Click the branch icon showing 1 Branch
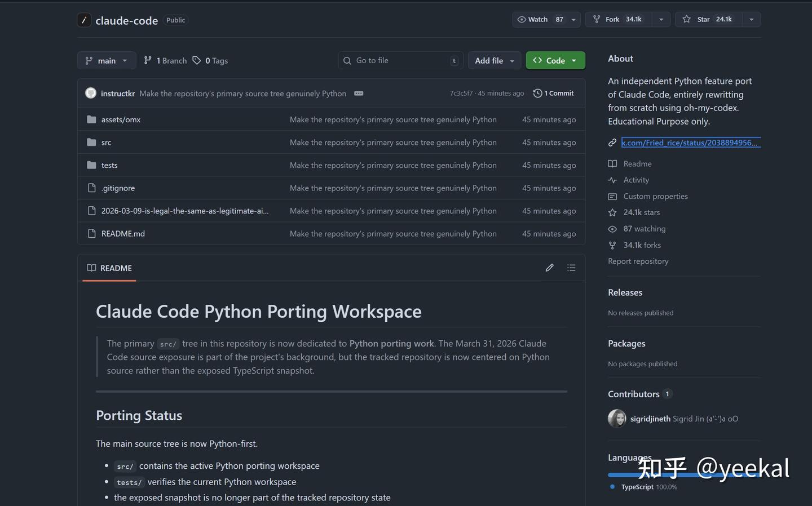 click(148, 60)
